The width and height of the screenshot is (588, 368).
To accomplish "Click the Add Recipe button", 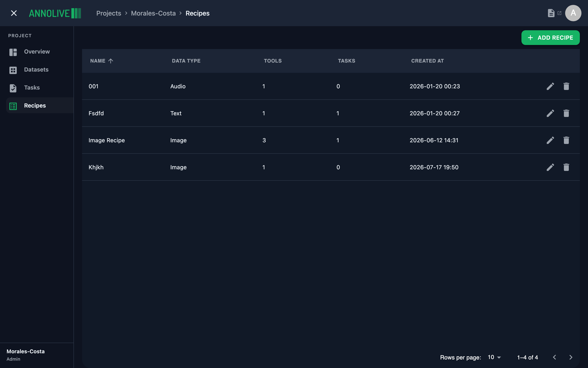I will click(x=550, y=38).
